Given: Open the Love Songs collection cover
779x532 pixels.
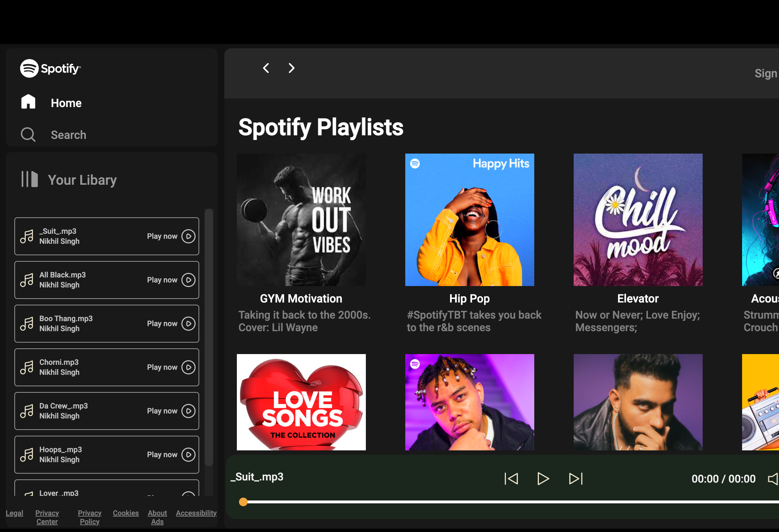Looking at the screenshot, I should click(x=301, y=402).
